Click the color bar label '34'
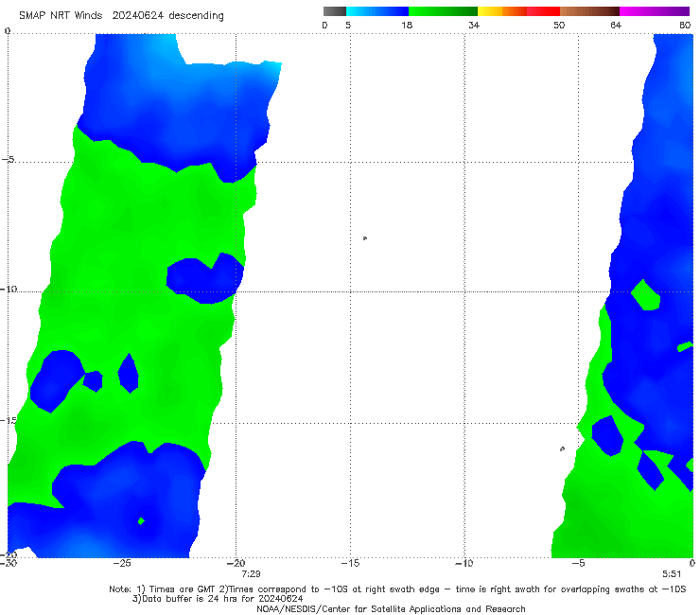Viewport: 700px width, 615px height. pyautogui.click(x=474, y=25)
